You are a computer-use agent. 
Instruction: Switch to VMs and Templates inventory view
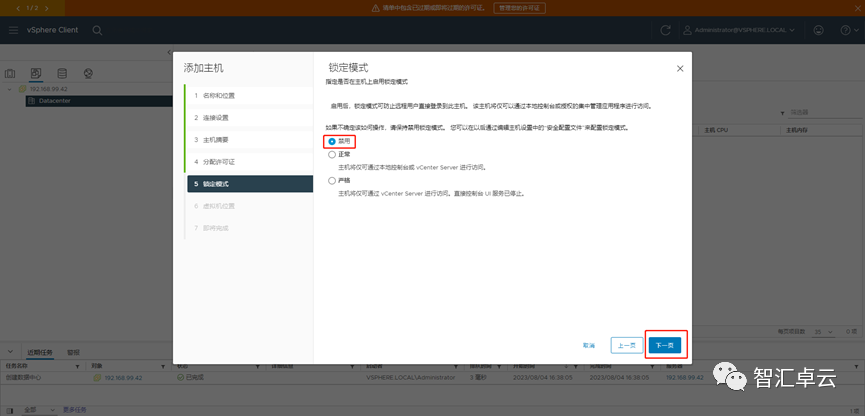pyautogui.click(x=36, y=73)
